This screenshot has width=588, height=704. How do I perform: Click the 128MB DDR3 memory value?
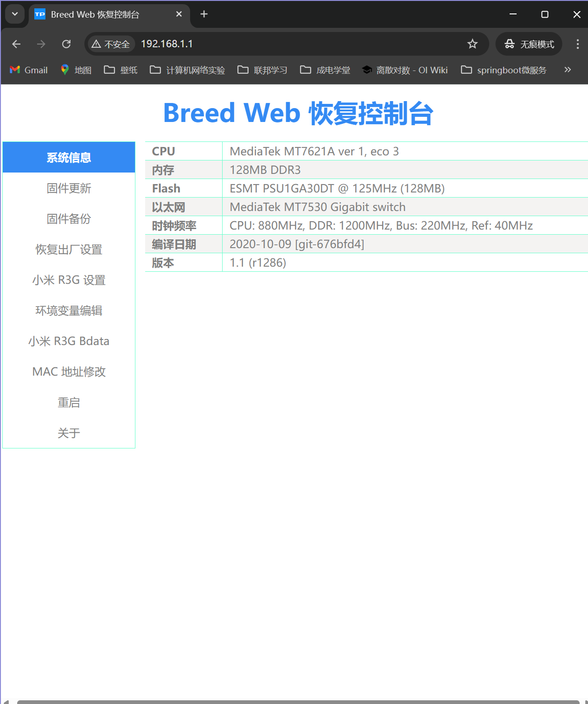coord(265,170)
